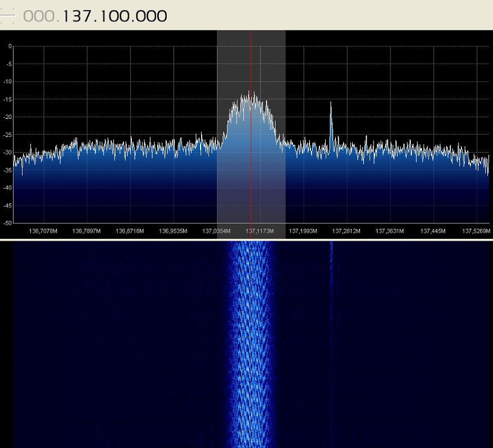Viewport: 493px width, 448px height.
Task: Click the -10 dB scale label
Action: pos(7,82)
